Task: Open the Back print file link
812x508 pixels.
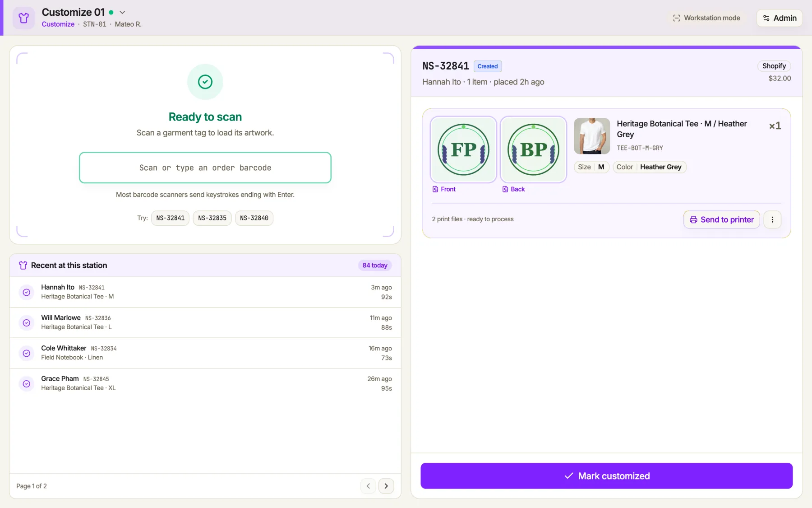Action: pyautogui.click(x=513, y=189)
